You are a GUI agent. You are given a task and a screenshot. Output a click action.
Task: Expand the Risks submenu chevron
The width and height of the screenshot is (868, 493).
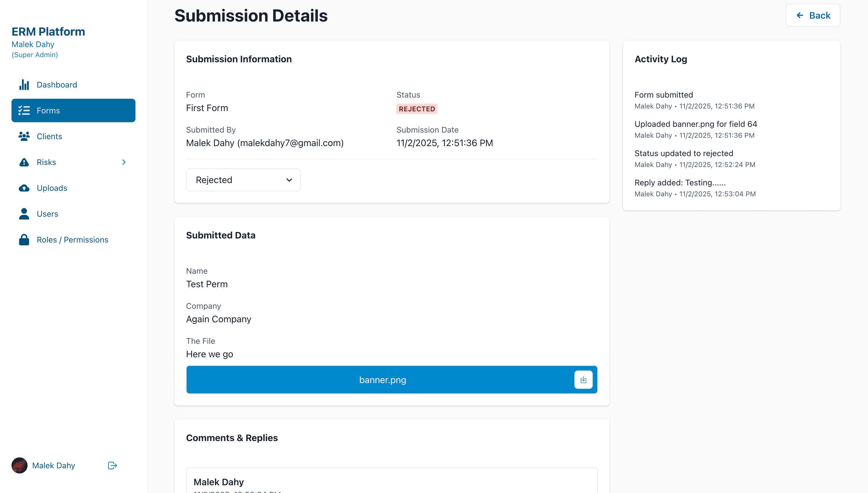(124, 162)
